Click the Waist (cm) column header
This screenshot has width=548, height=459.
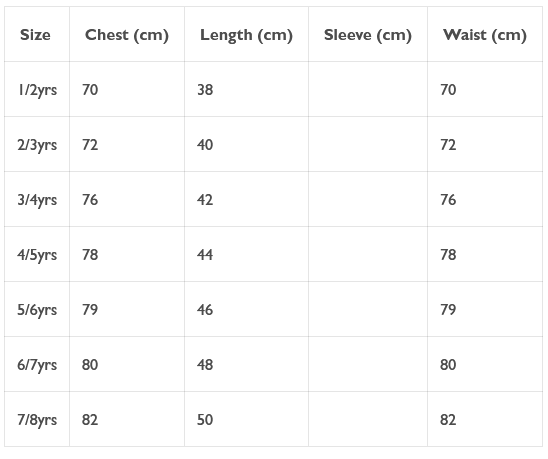(x=485, y=35)
